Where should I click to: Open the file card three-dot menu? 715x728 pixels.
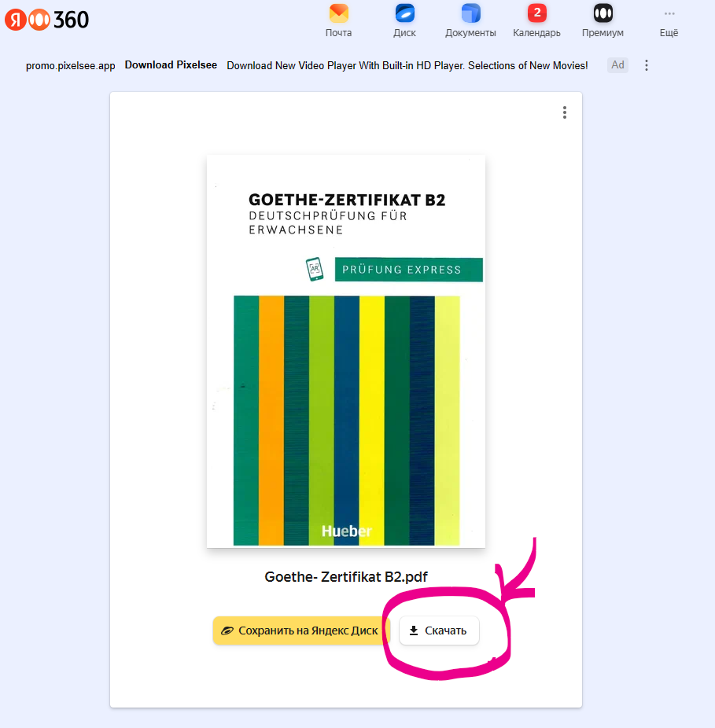coord(565,112)
